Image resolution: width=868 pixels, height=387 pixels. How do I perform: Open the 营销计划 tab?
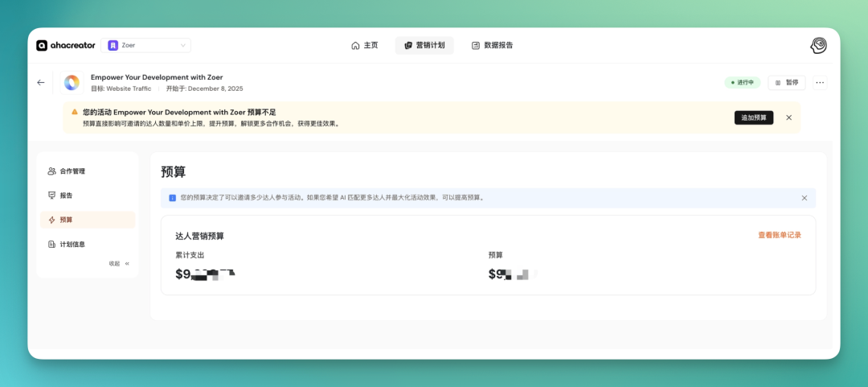(424, 46)
